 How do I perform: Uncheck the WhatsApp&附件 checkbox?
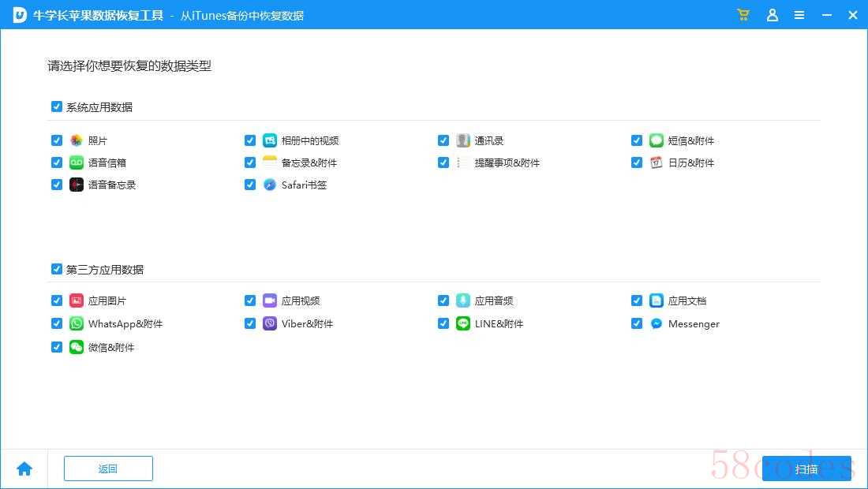coord(57,323)
